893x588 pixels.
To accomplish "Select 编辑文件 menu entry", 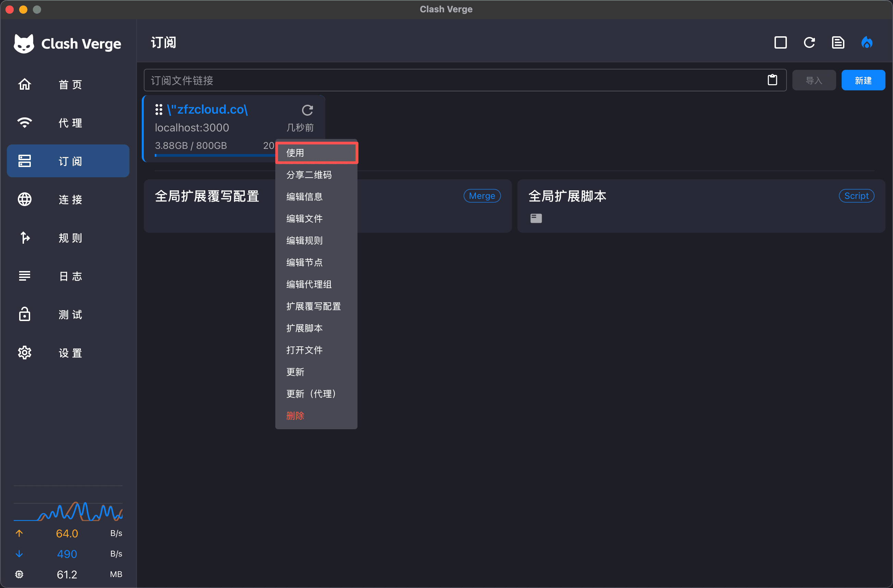I will (x=316, y=218).
